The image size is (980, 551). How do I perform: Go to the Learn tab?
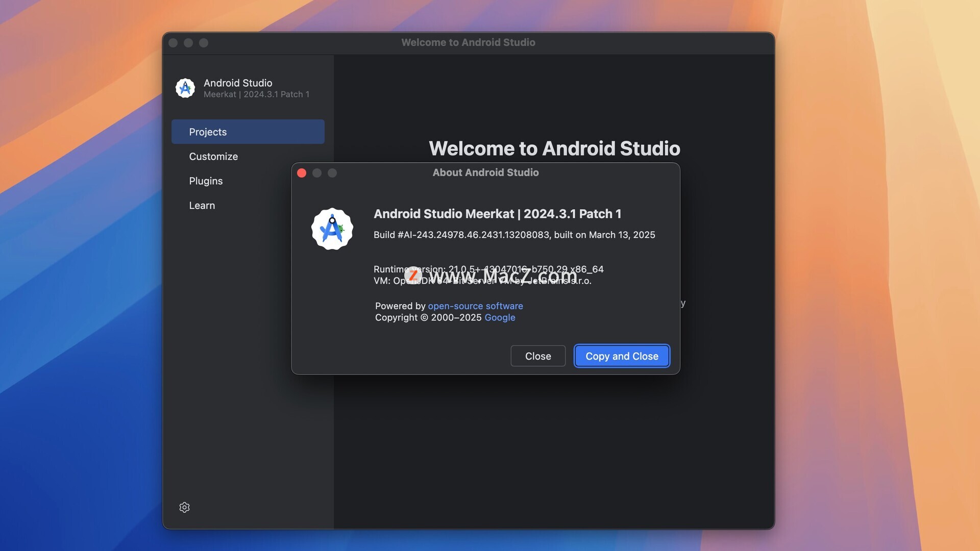[248, 205]
